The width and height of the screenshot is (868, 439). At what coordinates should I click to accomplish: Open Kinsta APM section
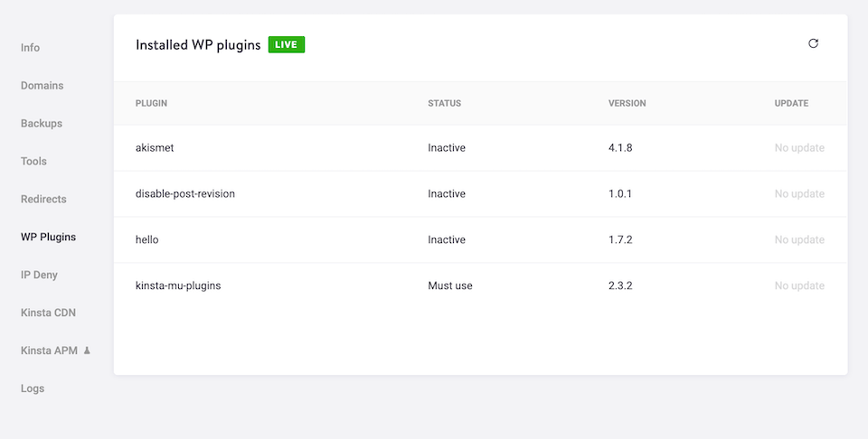click(49, 350)
